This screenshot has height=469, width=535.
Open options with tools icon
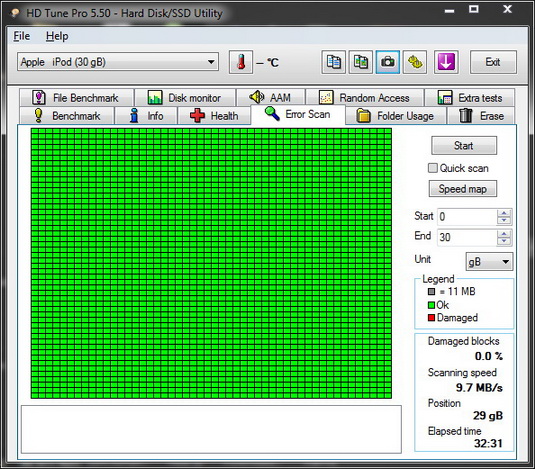[x=415, y=62]
